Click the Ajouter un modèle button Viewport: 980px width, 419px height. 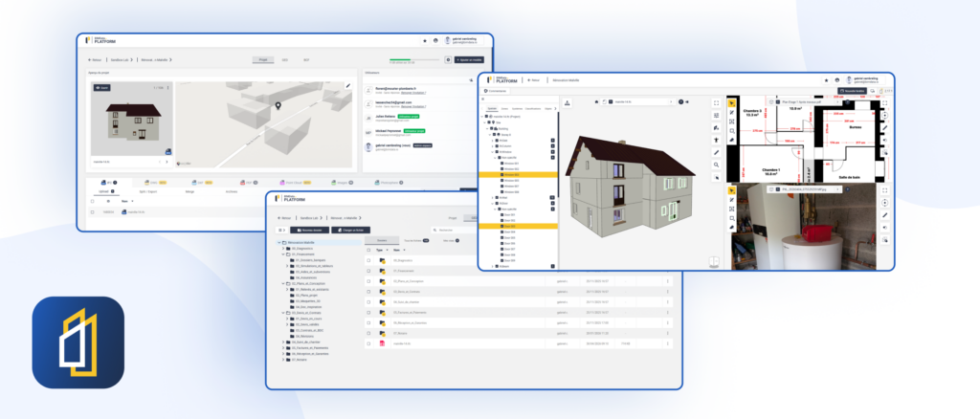pyautogui.click(x=469, y=60)
